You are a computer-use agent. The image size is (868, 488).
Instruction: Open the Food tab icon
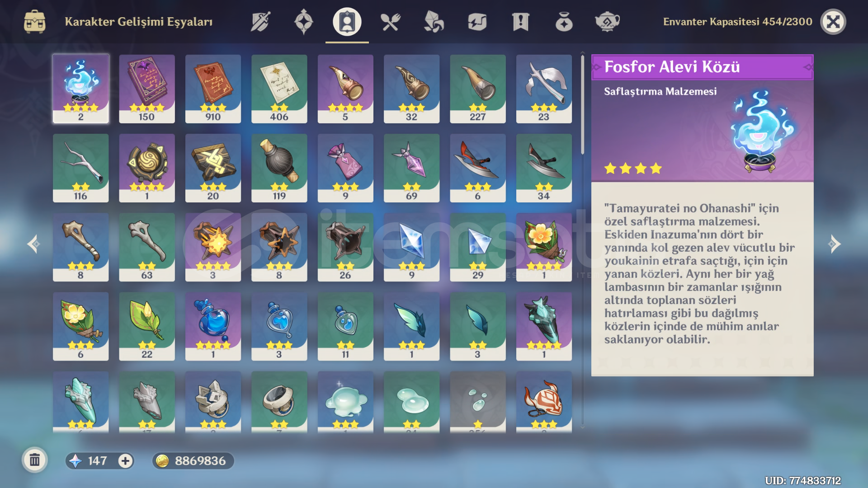pos(390,21)
